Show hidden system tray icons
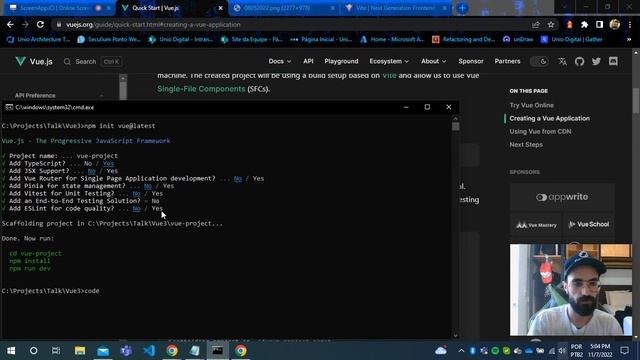 point(461,351)
